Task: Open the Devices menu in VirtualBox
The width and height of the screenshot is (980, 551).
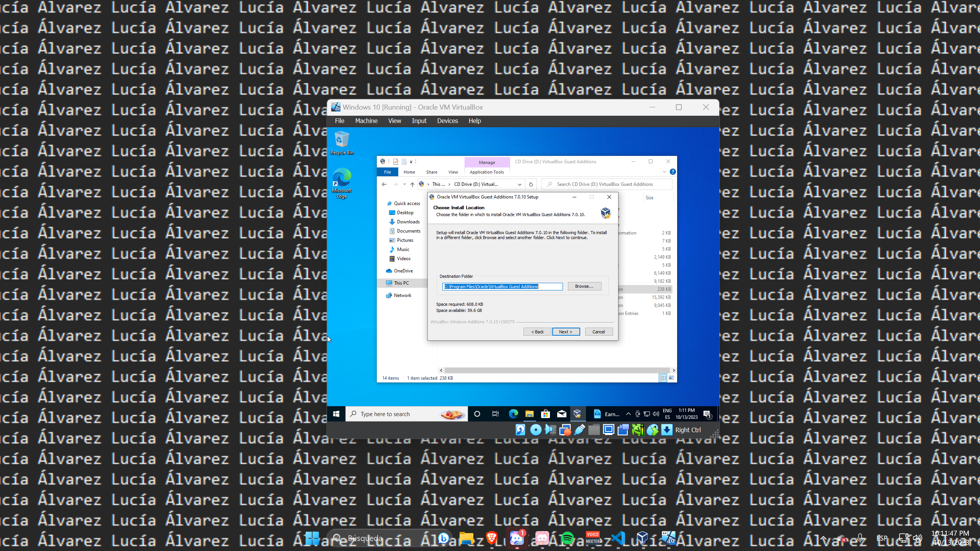Action: pos(447,121)
